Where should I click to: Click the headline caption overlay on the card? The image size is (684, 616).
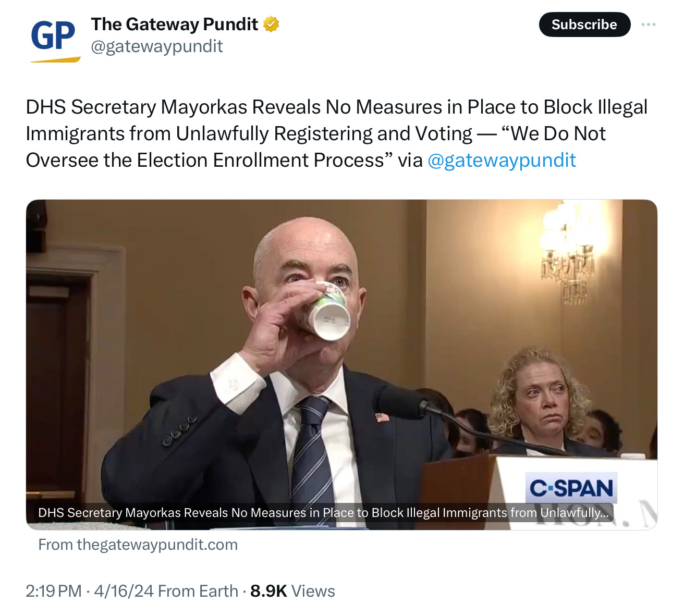[x=323, y=513]
